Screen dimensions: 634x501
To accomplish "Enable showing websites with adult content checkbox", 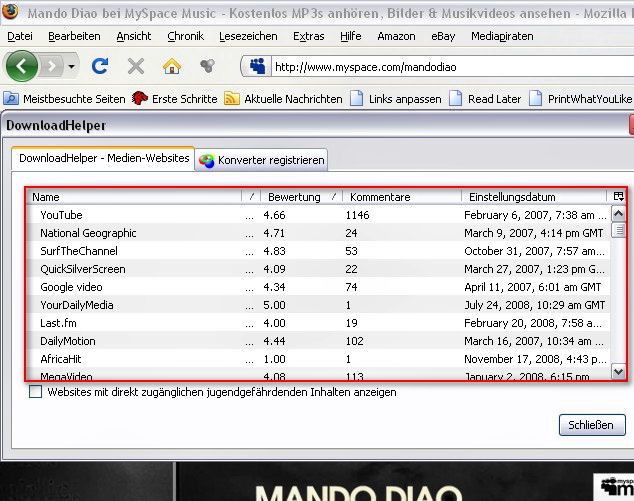I will coord(36,391).
